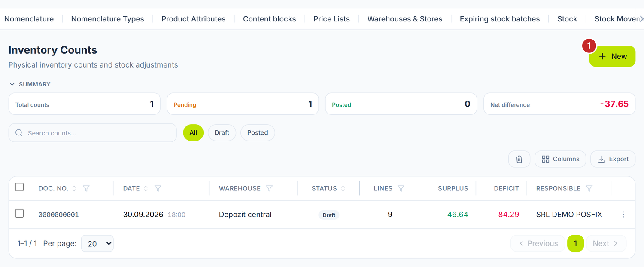This screenshot has height=267, width=644.
Task: Open the Content blocks tab
Action: pyautogui.click(x=270, y=19)
